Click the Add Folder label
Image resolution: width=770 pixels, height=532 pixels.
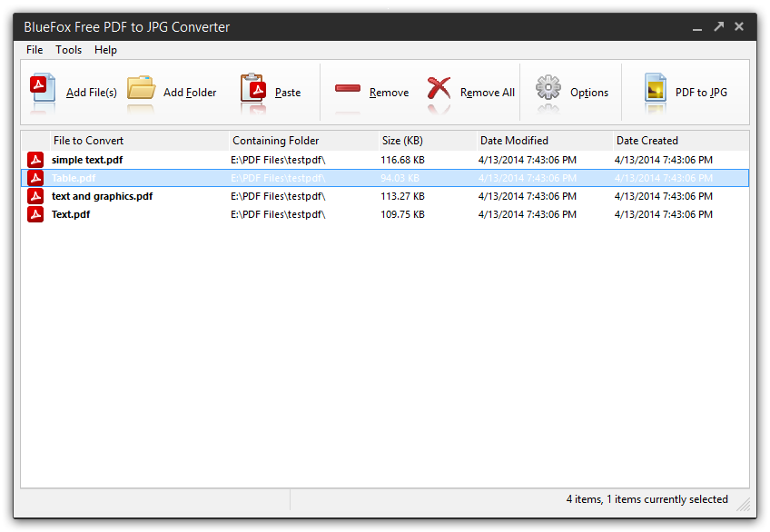click(x=190, y=93)
